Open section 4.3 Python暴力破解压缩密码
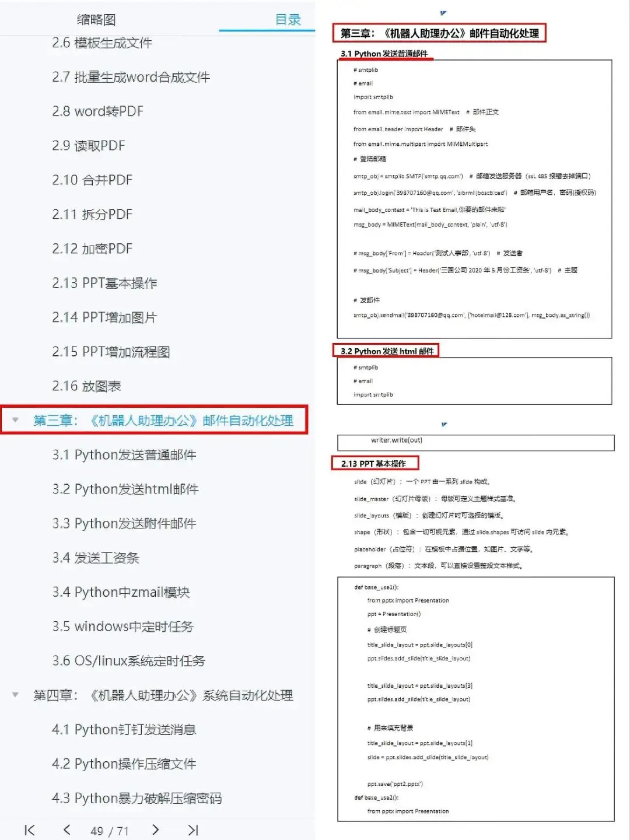Screen dimensions: 630x840 pos(136,799)
